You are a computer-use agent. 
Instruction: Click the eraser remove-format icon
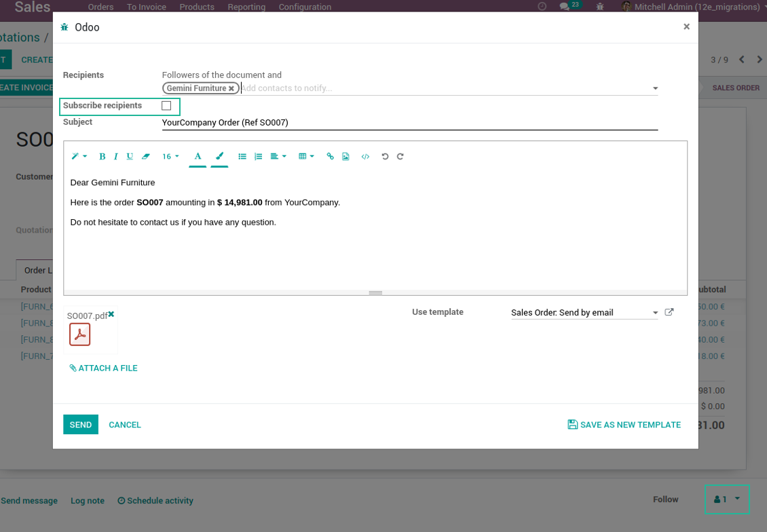pyautogui.click(x=145, y=157)
